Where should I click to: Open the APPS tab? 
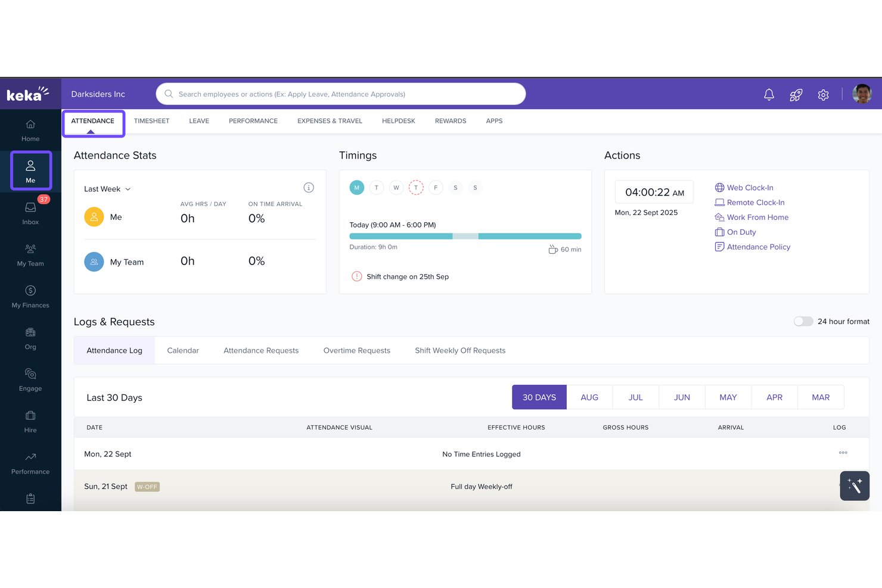tap(494, 121)
